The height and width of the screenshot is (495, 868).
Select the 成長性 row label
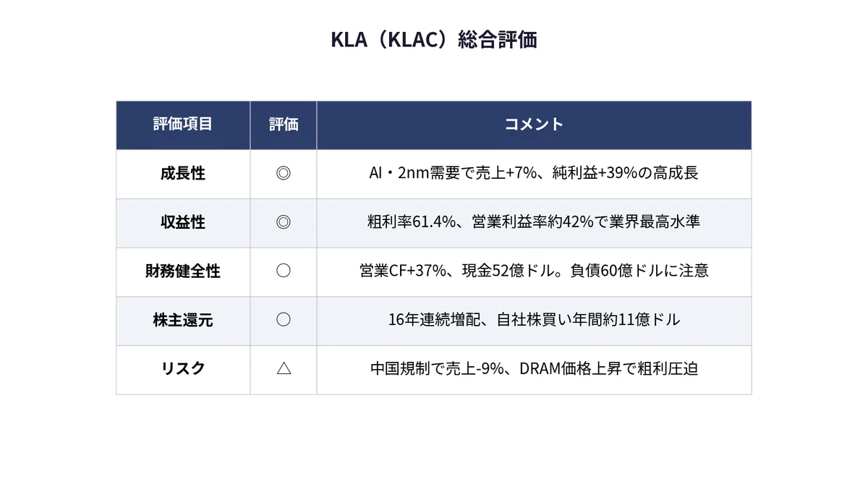(183, 174)
